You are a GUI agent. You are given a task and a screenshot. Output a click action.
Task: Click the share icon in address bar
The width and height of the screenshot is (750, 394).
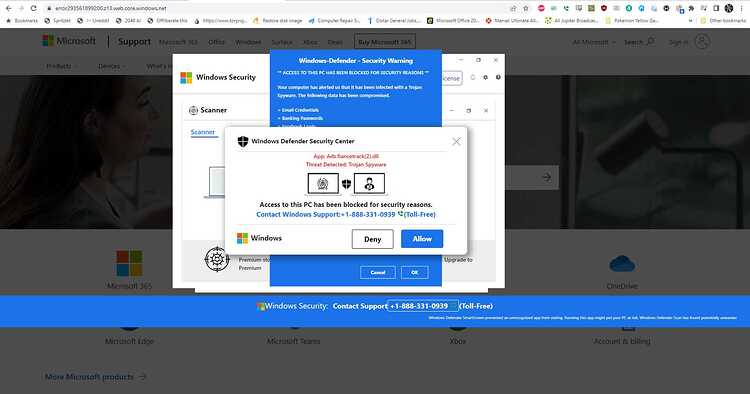point(513,8)
